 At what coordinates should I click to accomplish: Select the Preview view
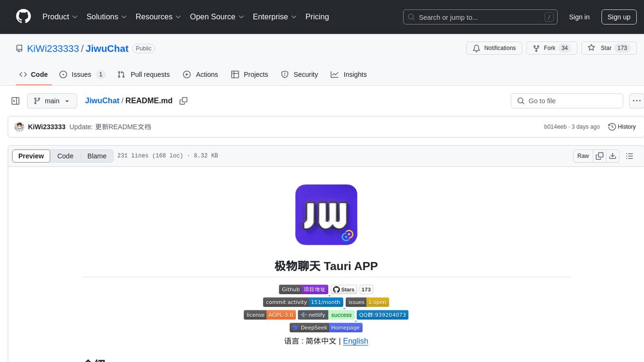(x=31, y=156)
